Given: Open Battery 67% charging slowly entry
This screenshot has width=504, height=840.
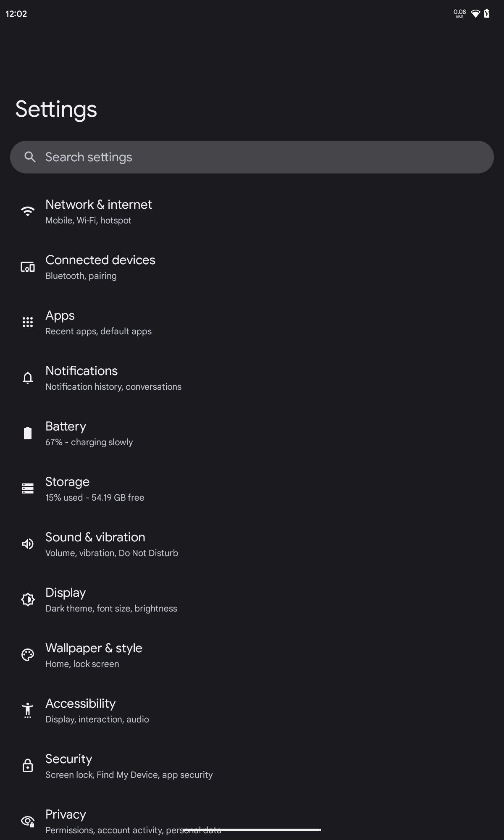Looking at the screenshot, I should tap(89, 433).
